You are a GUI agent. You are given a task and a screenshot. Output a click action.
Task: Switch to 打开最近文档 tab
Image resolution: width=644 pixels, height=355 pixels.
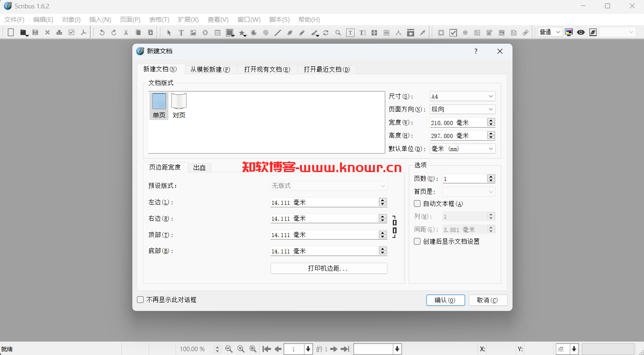coord(327,69)
